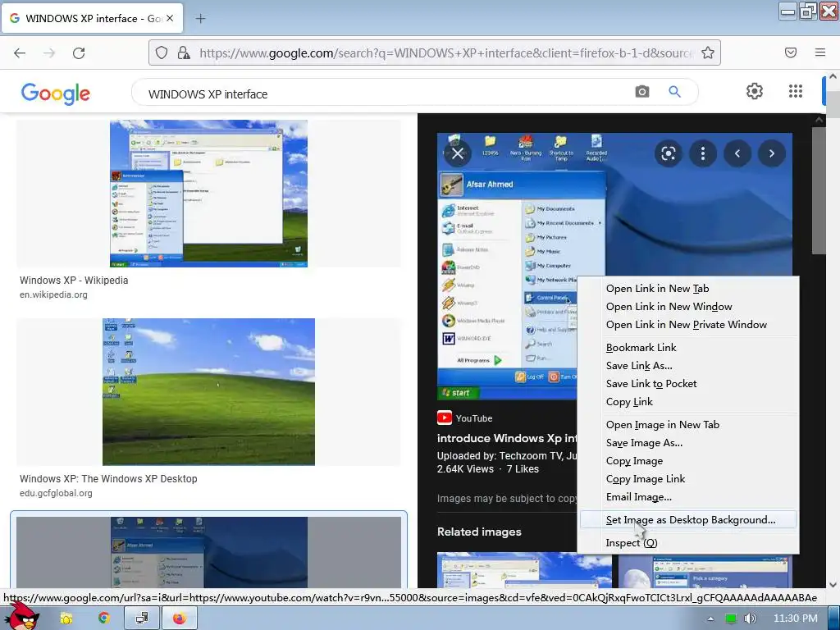The width and height of the screenshot is (840, 630).
Task: Click the Firefox taskbar button
Action: (x=180, y=619)
